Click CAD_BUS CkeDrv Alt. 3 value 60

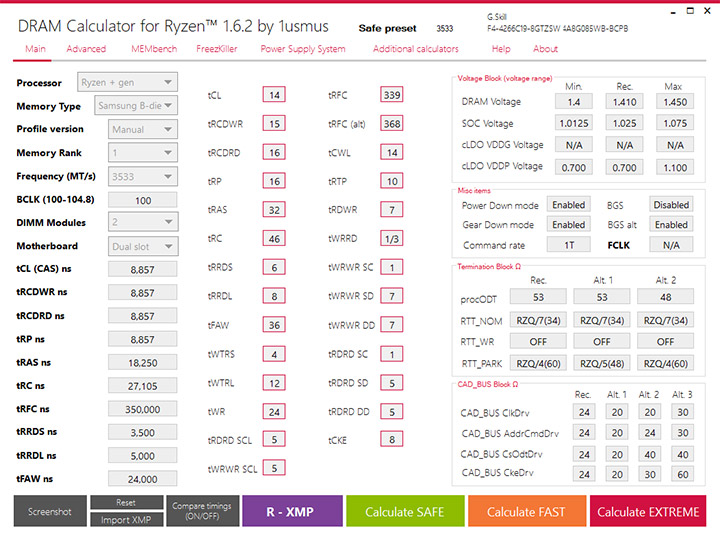coord(682,474)
